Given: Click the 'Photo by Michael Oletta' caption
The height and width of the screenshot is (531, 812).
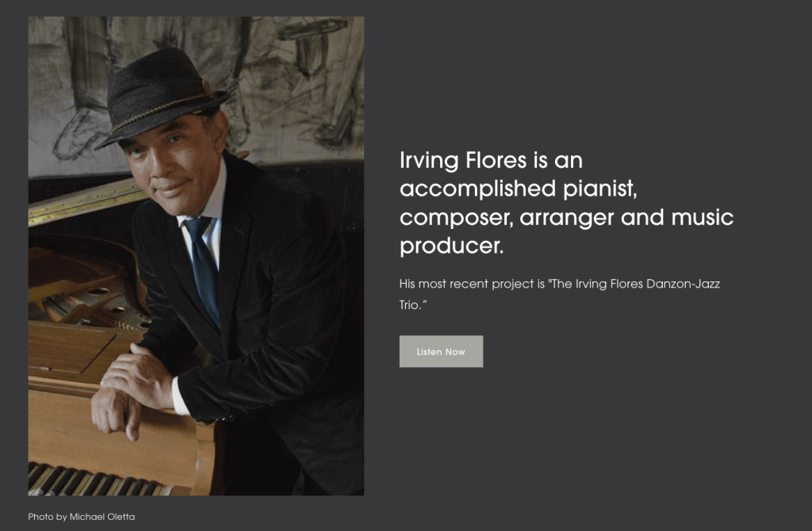Looking at the screenshot, I should [x=81, y=517].
